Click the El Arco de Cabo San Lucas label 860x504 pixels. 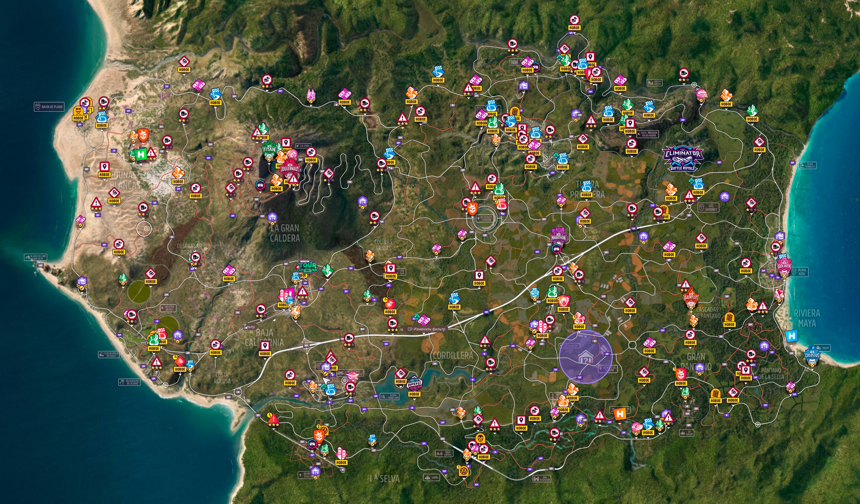36,257
